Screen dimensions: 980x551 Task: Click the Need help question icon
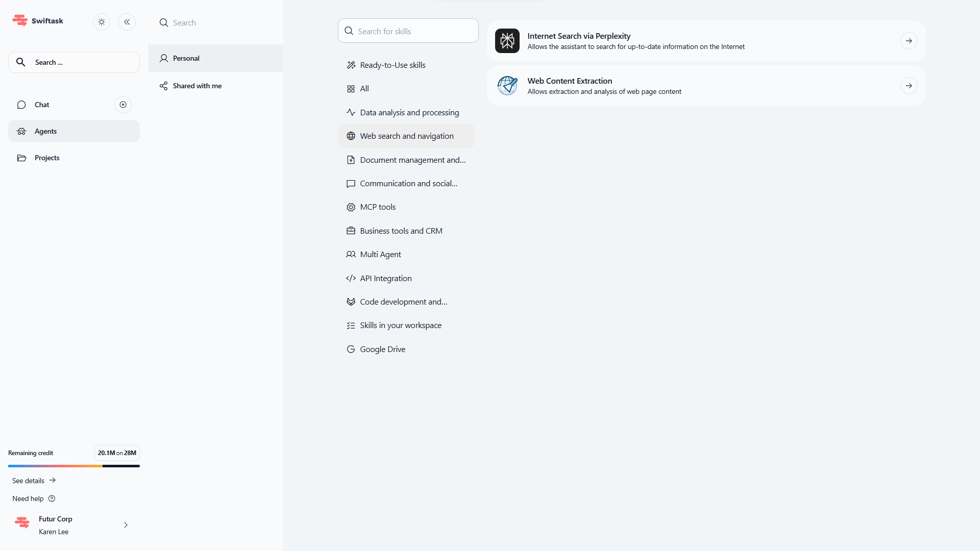(52, 498)
